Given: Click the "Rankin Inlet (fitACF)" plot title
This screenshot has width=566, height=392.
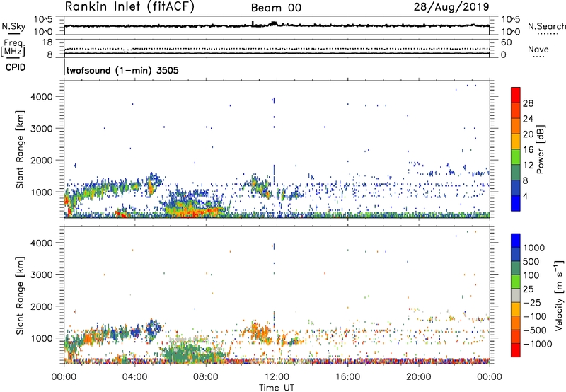Looking at the screenshot, I should [x=129, y=7].
